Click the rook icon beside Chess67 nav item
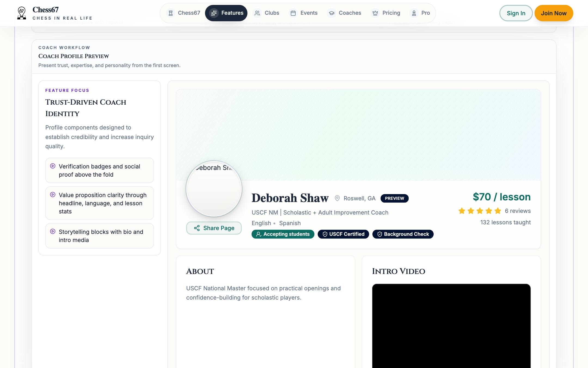 [171, 13]
